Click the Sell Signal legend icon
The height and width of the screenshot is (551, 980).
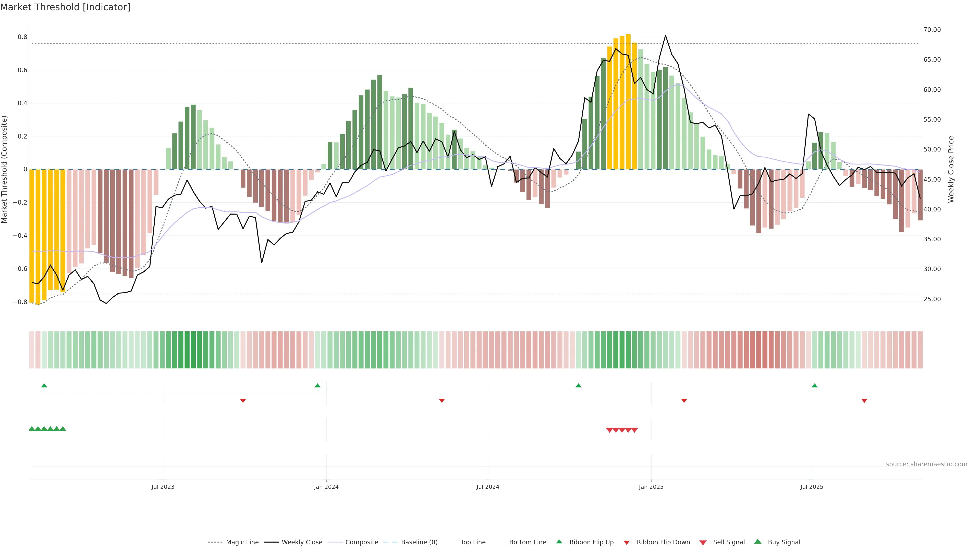pos(703,543)
